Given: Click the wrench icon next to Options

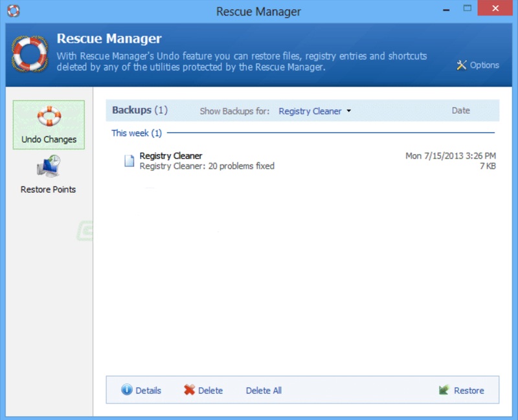Looking at the screenshot, I should point(462,65).
